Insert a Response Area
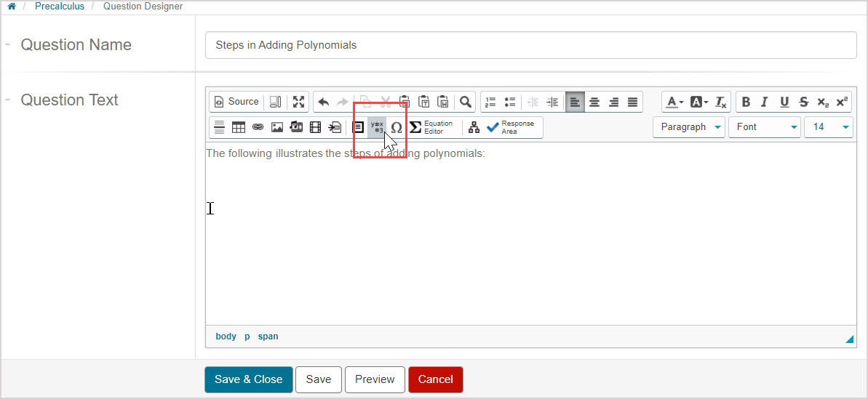 pyautogui.click(x=510, y=127)
